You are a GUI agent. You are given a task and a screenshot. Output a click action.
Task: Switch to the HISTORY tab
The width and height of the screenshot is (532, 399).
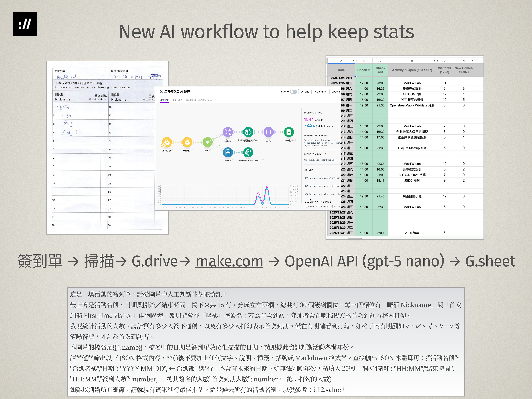(x=177, y=100)
